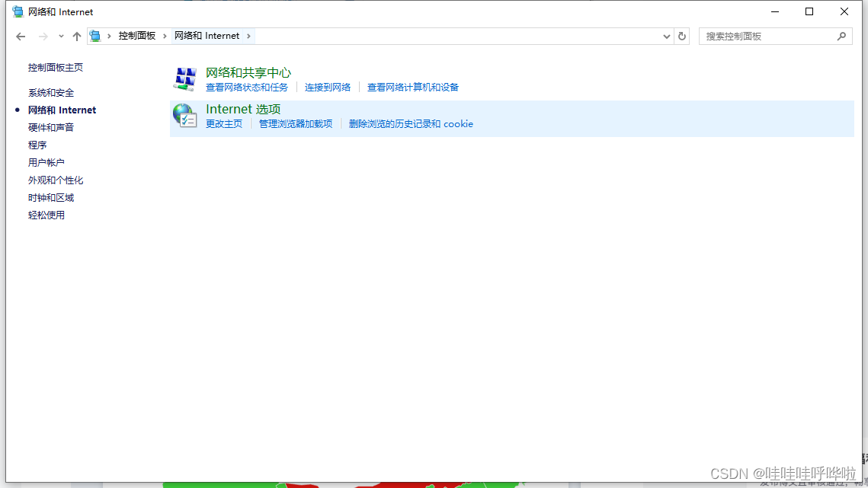This screenshot has width=868, height=488.
Task: Open 网络和共享中心 heading
Action: (x=248, y=72)
